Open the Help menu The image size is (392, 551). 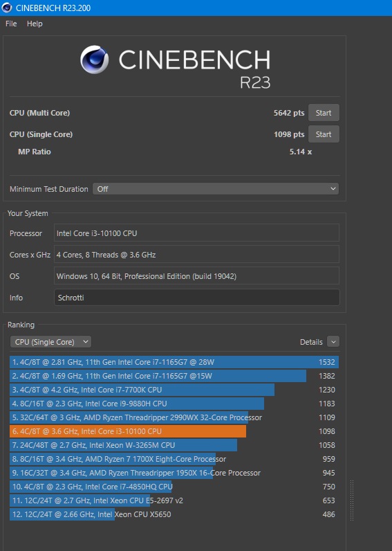35,24
